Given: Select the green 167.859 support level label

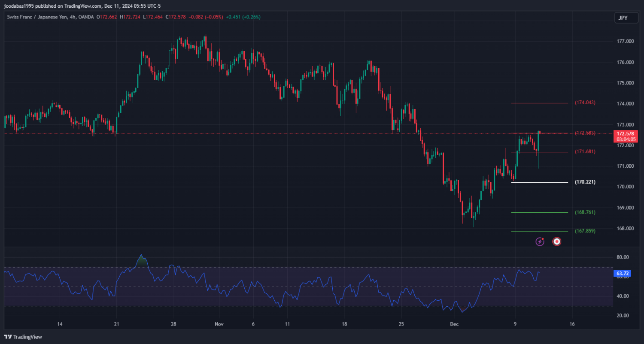Looking at the screenshot, I should [x=585, y=231].
